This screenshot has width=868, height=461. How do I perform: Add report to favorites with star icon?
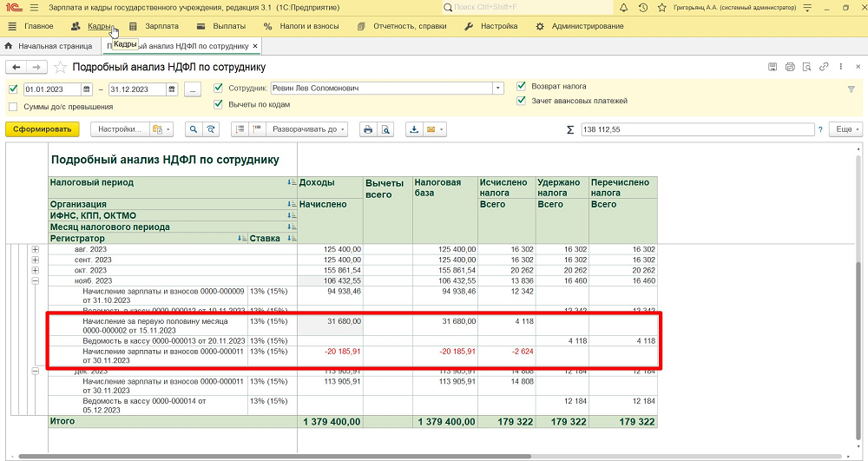point(60,67)
